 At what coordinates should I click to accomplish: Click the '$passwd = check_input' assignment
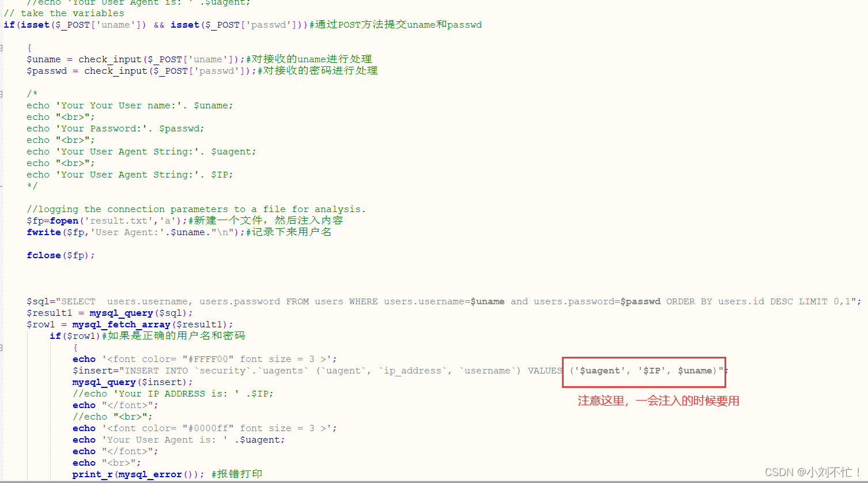(x=142, y=71)
